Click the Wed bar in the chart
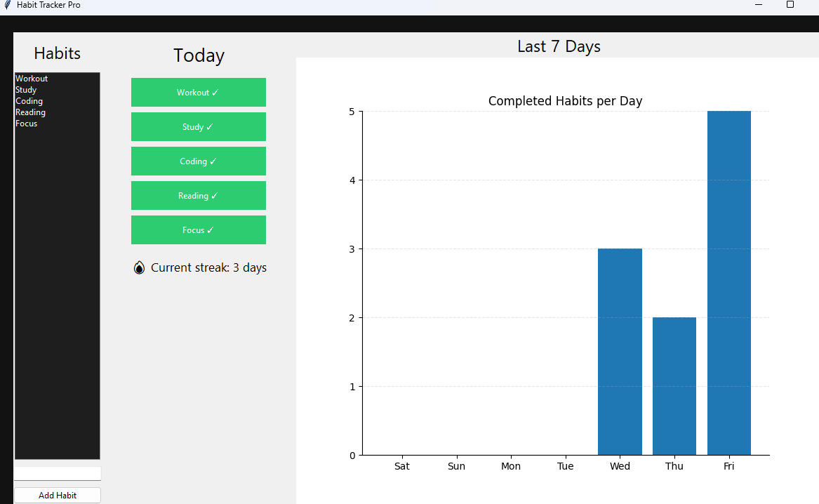This screenshot has height=504, width=819. click(620, 352)
